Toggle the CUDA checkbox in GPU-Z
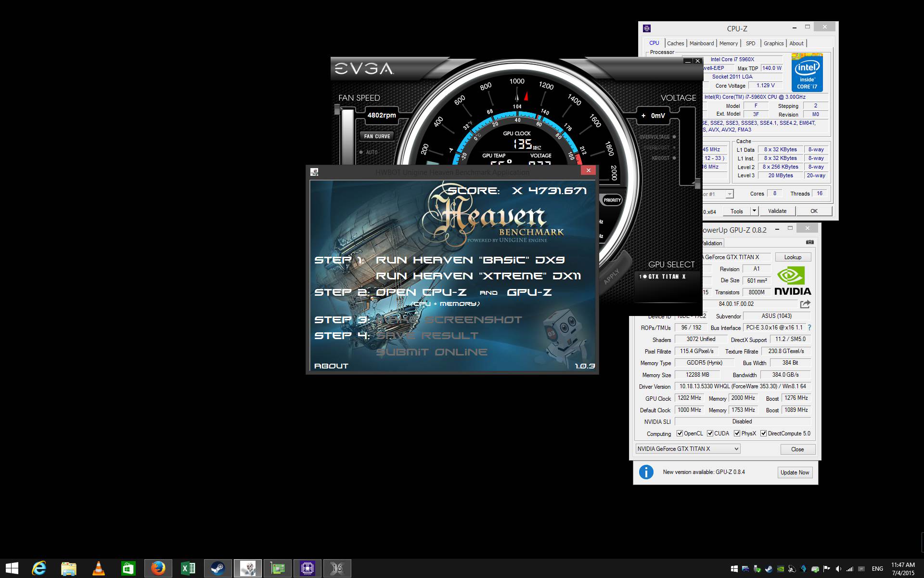 pos(710,433)
